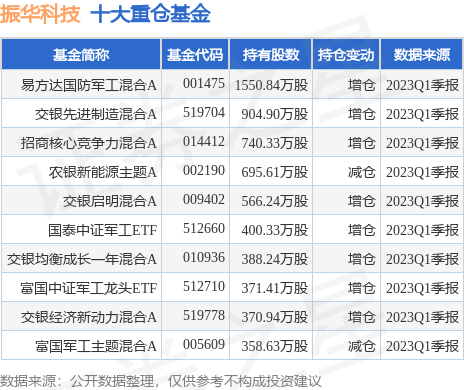Click the footer note 公开数据整理
The height and width of the screenshot is (390, 464).
pos(112,381)
